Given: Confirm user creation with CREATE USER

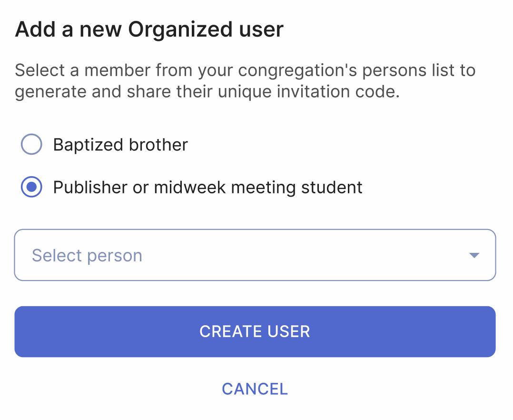Looking at the screenshot, I should click(x=255, y=331).
